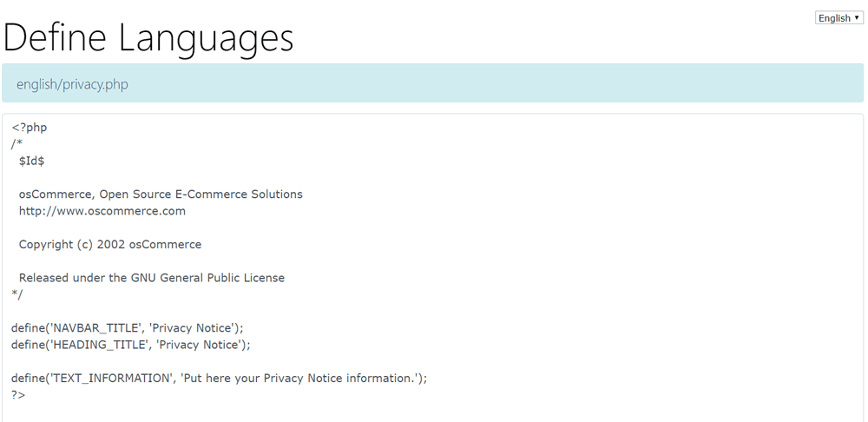Viewport: 868px width, 422px height.
Task: Click the NAVBAR_TITLE constant name
Action: click(x=94, y=328)
